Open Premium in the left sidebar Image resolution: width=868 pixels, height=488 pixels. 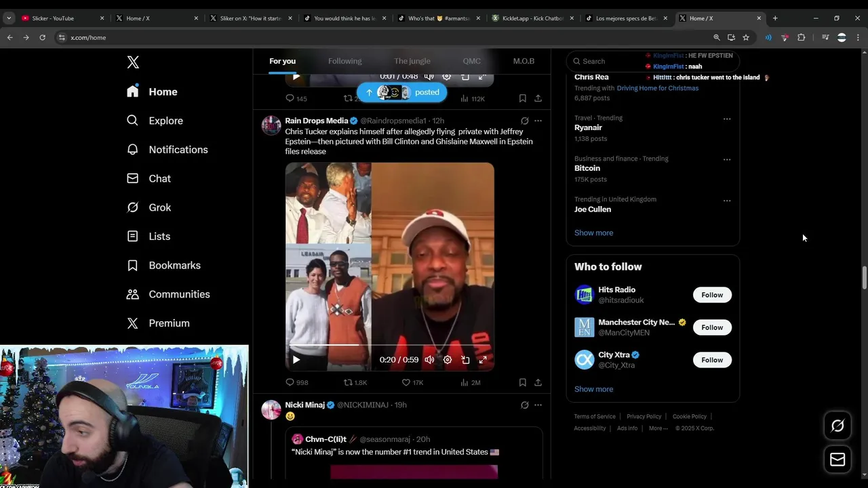pos(159,323)
